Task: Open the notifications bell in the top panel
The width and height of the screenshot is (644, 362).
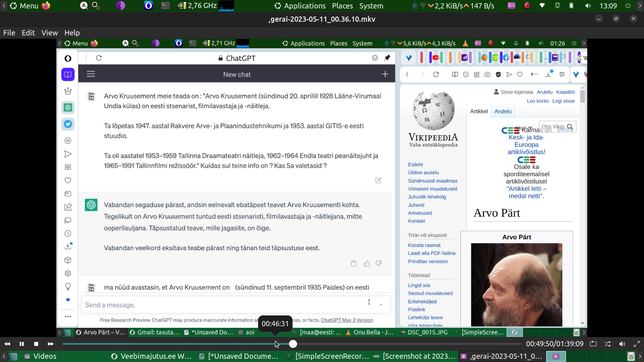Action: (x=557, y=6)
